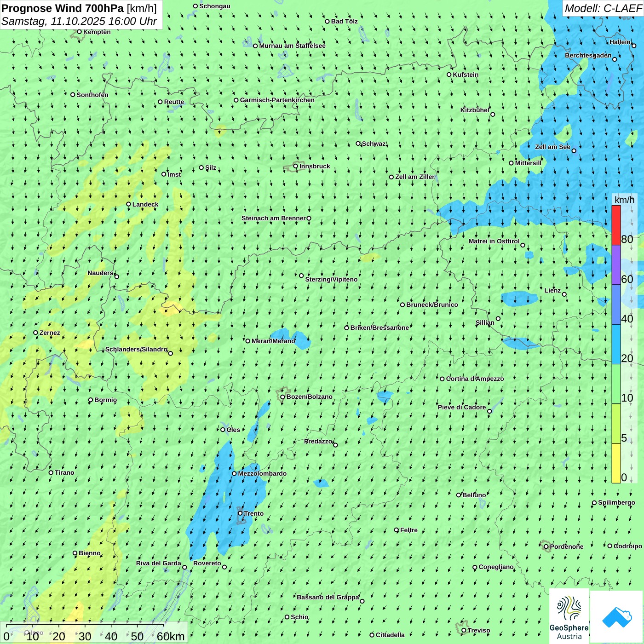
Task: Click the Innsbruck city label
Action: pyautogui.click(x=315, y=166)
